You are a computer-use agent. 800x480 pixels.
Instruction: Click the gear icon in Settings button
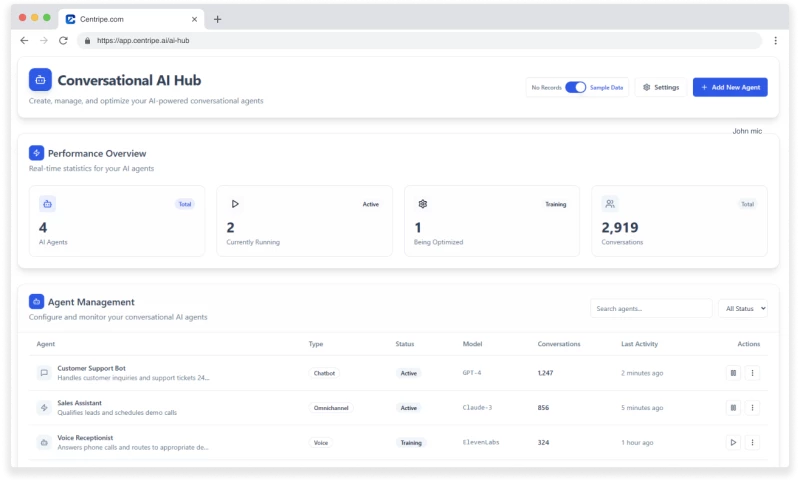646,87
